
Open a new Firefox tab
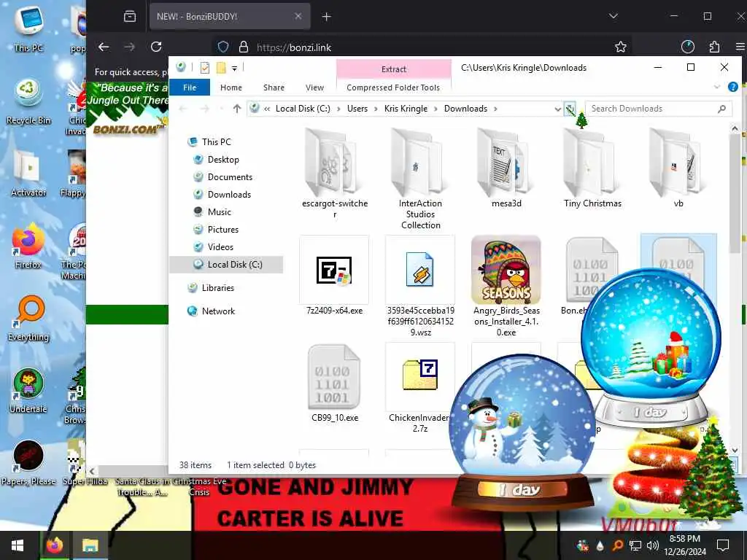point(326,17)
